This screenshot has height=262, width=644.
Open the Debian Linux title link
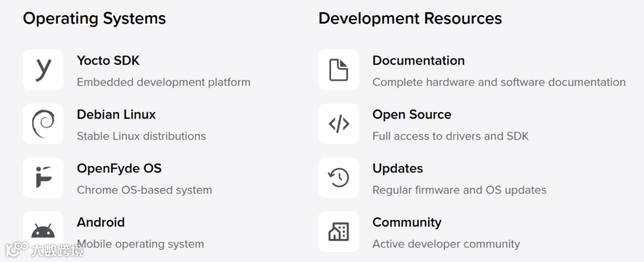[116, 114]
